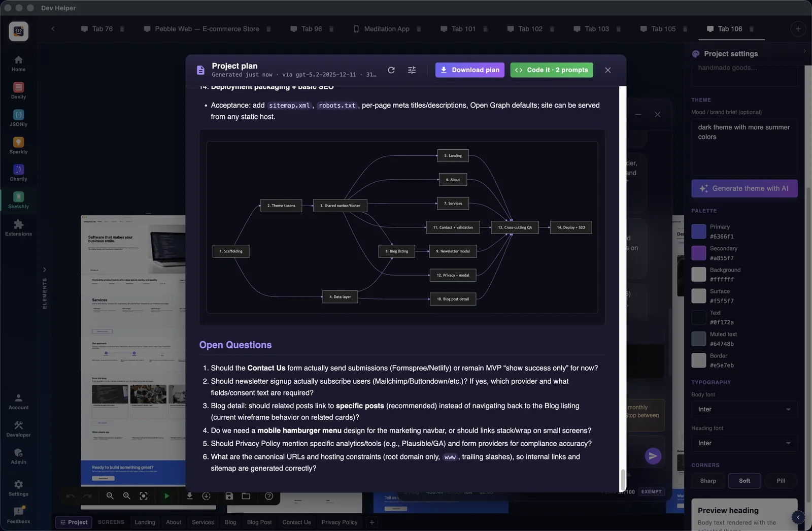This screenshot has height=531, width=812.
Task: Open the Chartly tool
Action: 18,173
